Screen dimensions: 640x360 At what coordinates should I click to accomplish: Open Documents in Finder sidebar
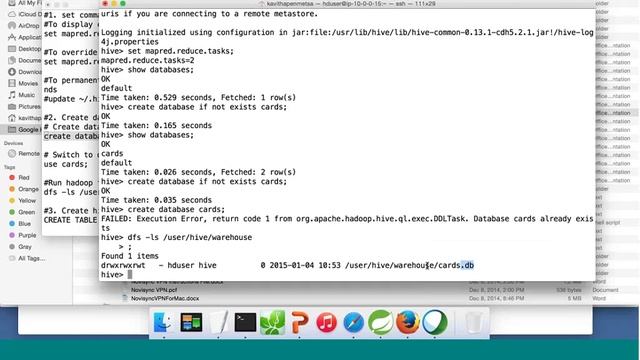[x=25, y=60]
